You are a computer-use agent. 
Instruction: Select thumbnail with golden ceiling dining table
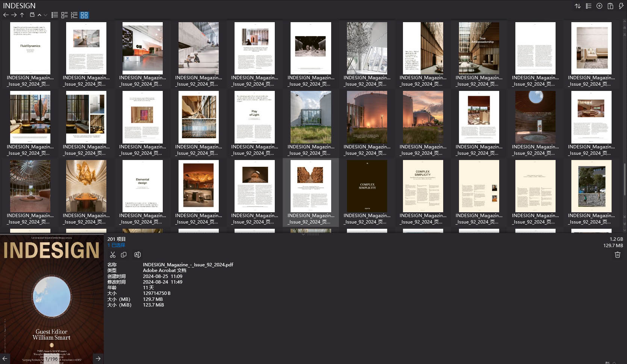(86, 186)
